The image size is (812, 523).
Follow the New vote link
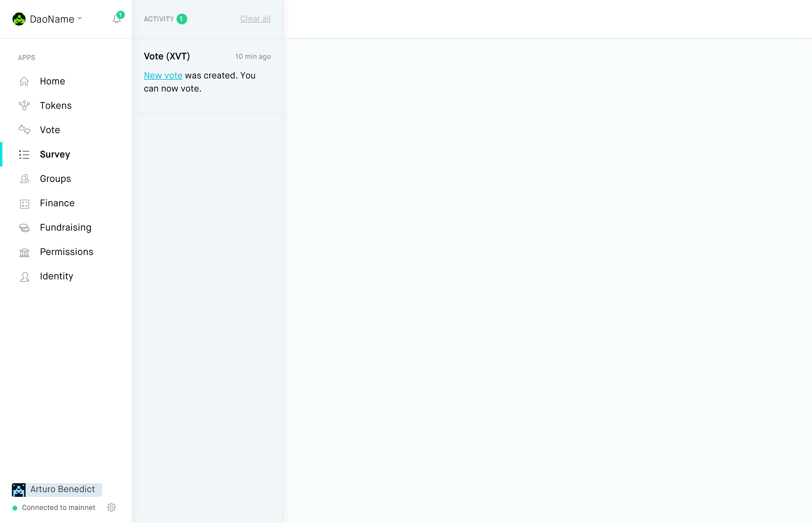[x=163, y=75]
